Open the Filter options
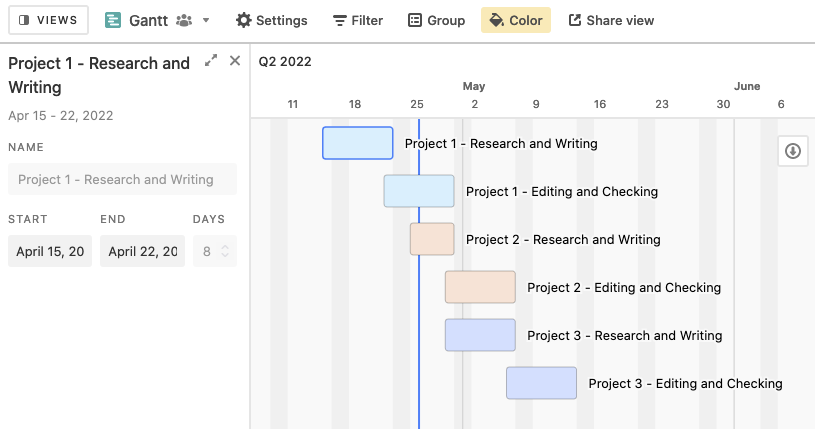Viewport: 815px width, 429px height. pos(358,20)
